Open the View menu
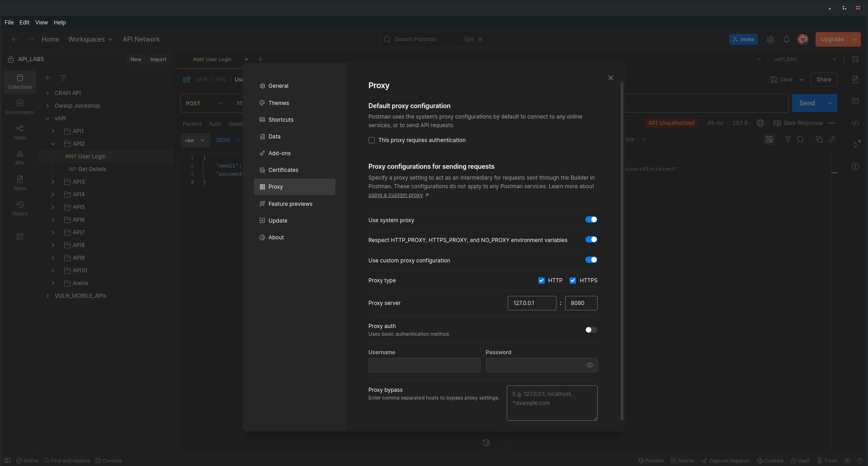 click(42, 22)
